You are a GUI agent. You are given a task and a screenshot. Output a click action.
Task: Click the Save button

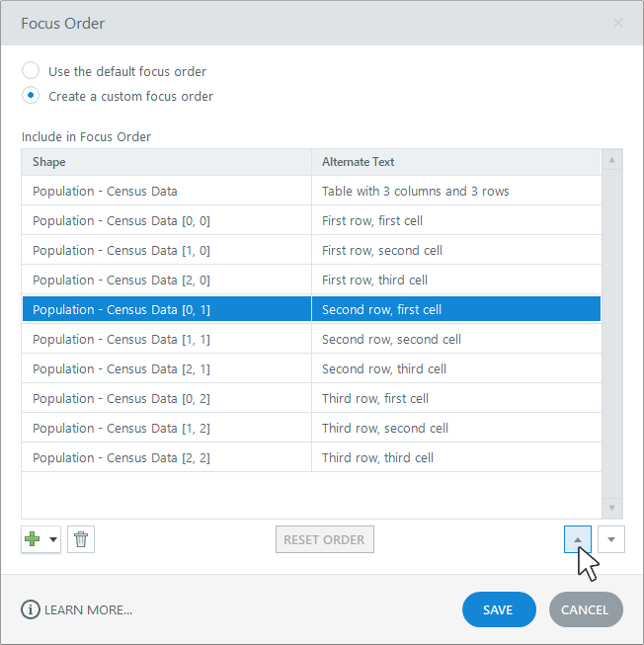499,609
